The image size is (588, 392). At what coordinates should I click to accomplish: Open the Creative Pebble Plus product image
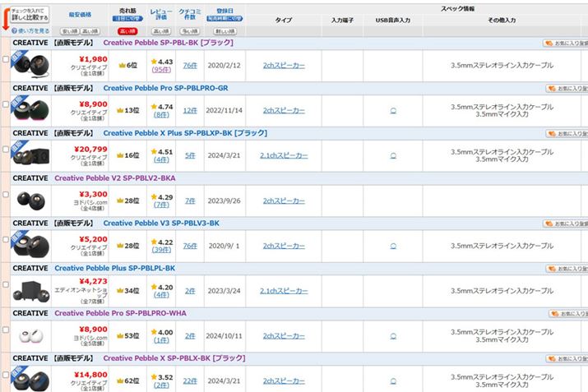[x=31, y=290]
